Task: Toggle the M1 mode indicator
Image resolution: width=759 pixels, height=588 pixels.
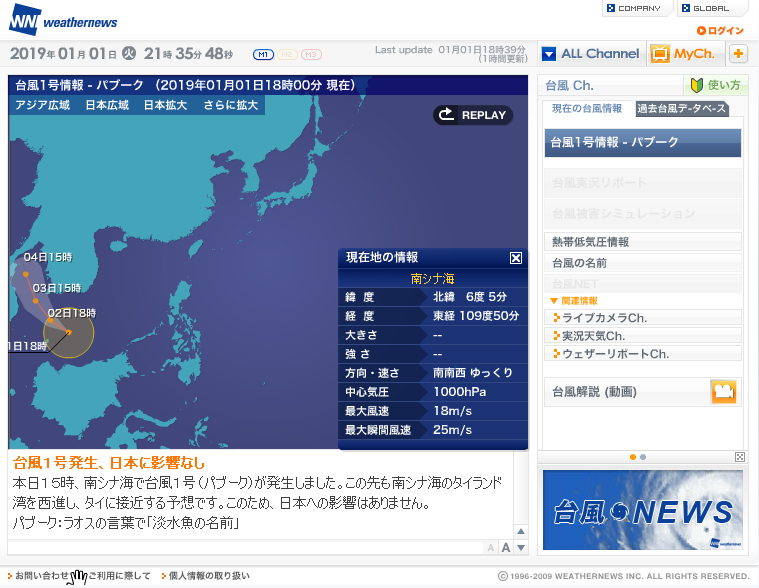Action: (x=263, y=54)
